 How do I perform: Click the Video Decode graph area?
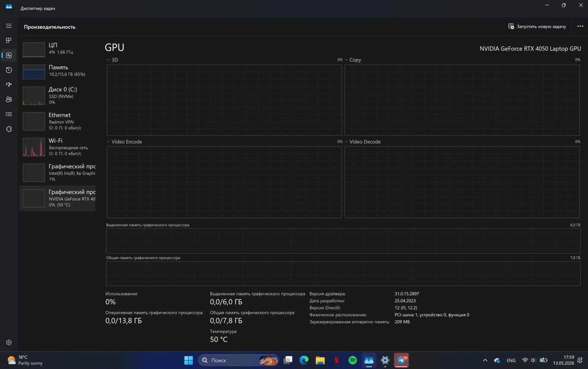click(x=462, y=182)
